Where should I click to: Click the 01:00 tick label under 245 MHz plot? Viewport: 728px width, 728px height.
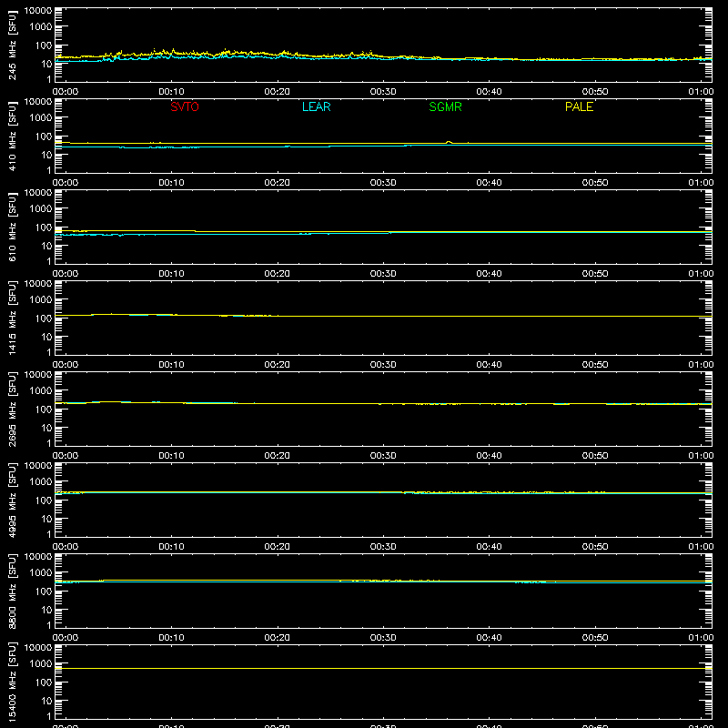701,92
